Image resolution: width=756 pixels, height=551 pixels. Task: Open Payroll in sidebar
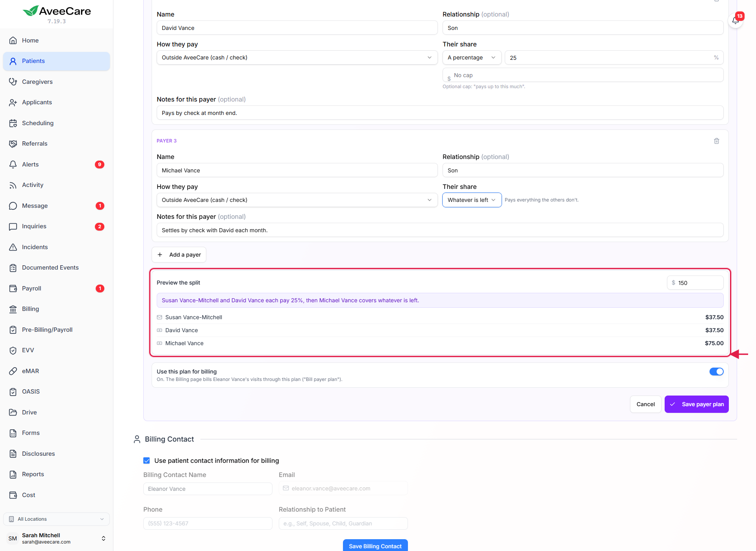click(x=56, y=288)
